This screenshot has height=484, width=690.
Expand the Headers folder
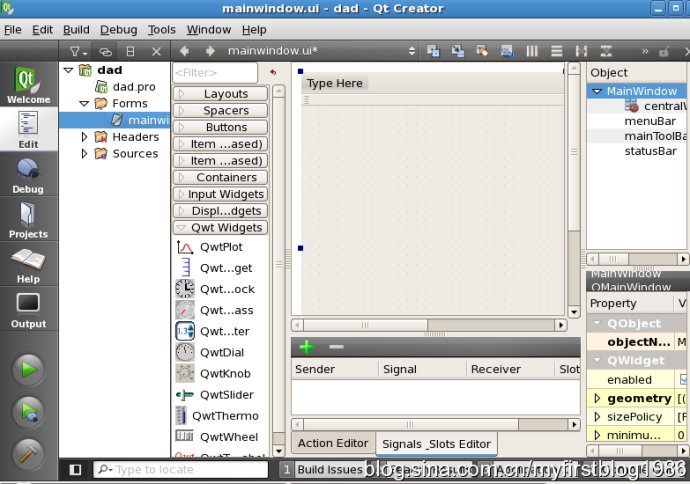[84, 137]
